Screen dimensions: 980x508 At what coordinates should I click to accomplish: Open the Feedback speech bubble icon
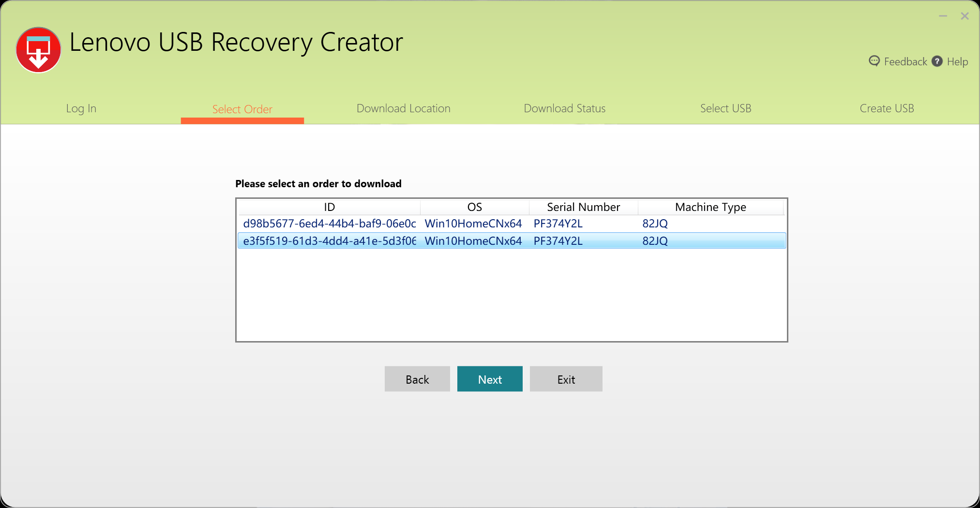tap(874, 61)
